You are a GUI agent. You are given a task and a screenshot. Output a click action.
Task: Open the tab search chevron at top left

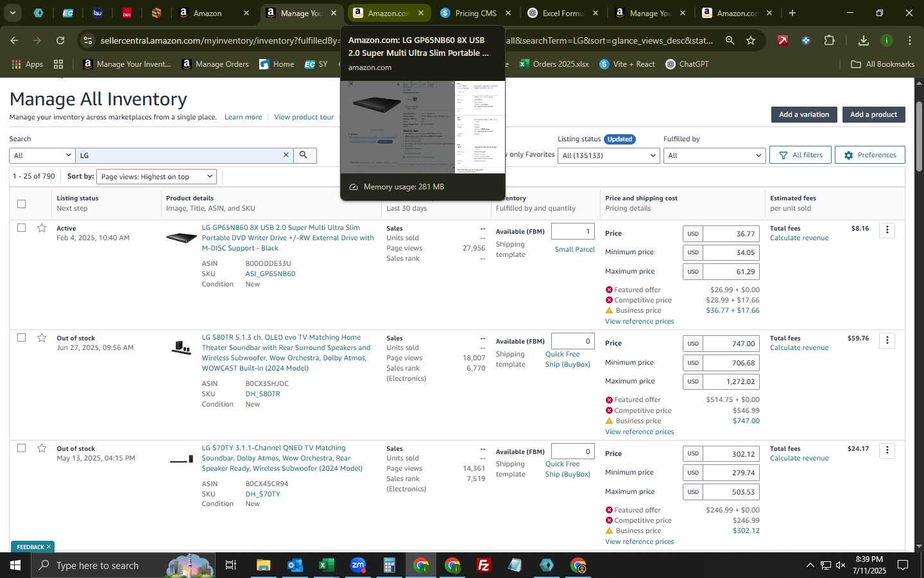(12, 13)
